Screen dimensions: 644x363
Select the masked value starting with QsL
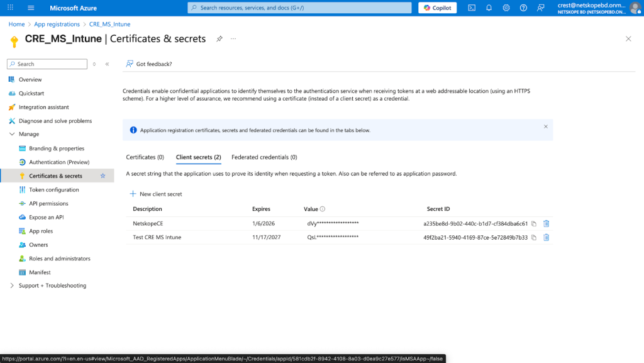point(333,237)
